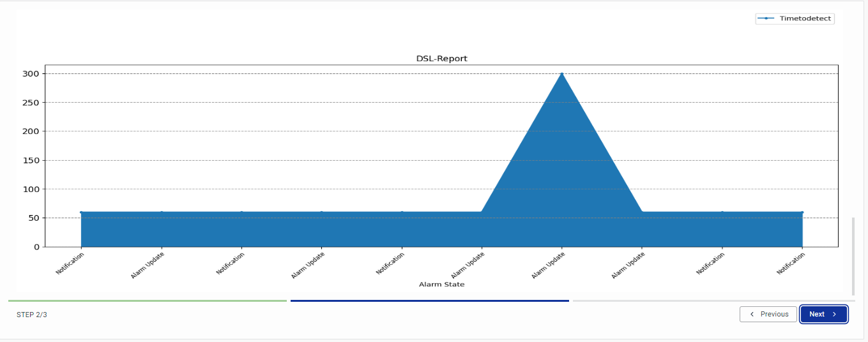Click the gray third step progress bar
868x342 pixels.
(x=713, y=301)
